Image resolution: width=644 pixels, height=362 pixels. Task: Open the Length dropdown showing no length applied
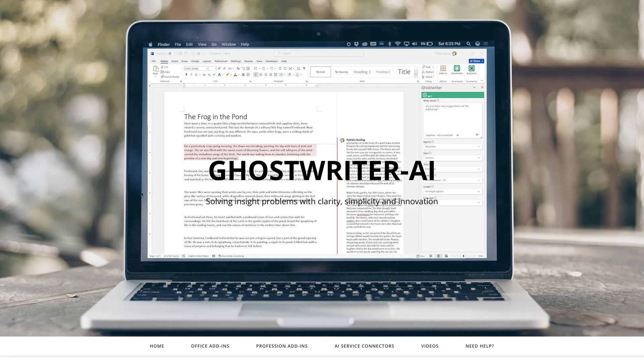452,191
